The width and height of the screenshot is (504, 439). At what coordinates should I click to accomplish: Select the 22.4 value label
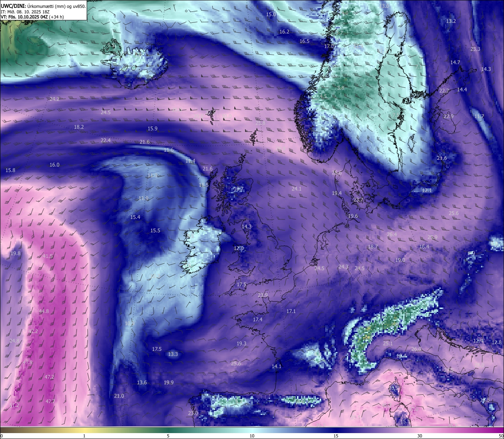106,140
